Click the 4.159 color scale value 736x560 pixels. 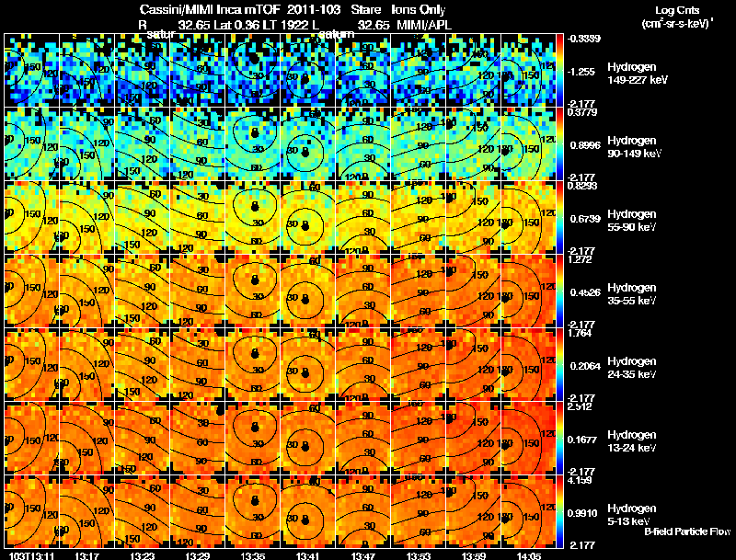[580, 481]
